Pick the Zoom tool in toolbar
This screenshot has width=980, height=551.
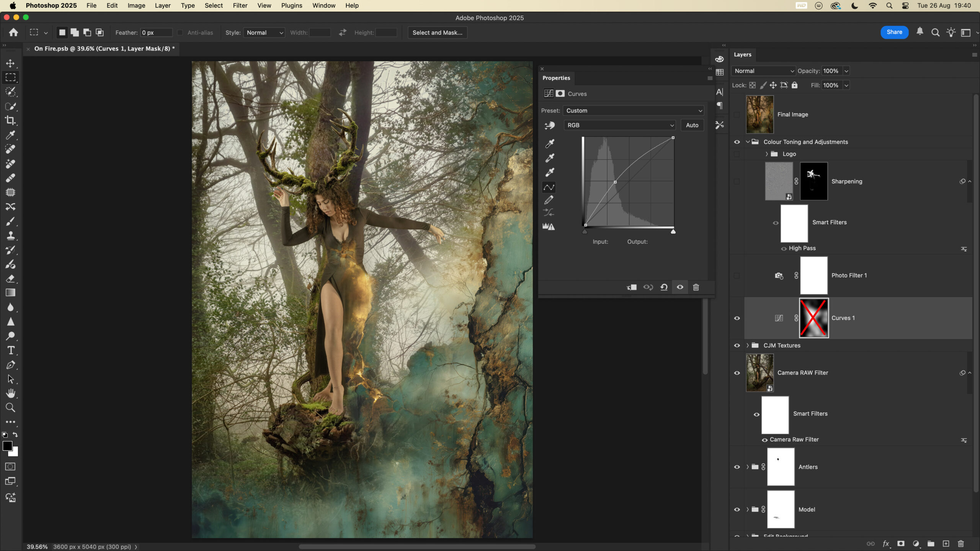click(x=10, y=408)
